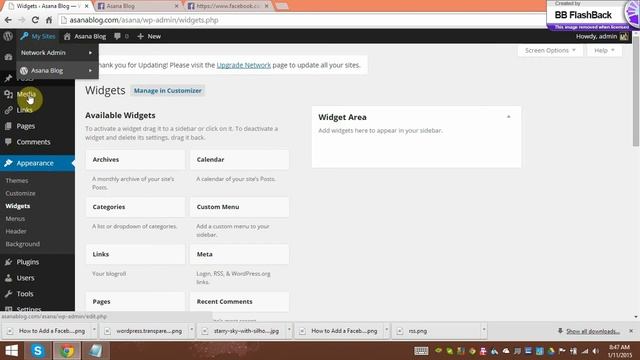Open dropdown for wordpress.transpare...png download
The image size is (640, 360).
coord(191,330)
